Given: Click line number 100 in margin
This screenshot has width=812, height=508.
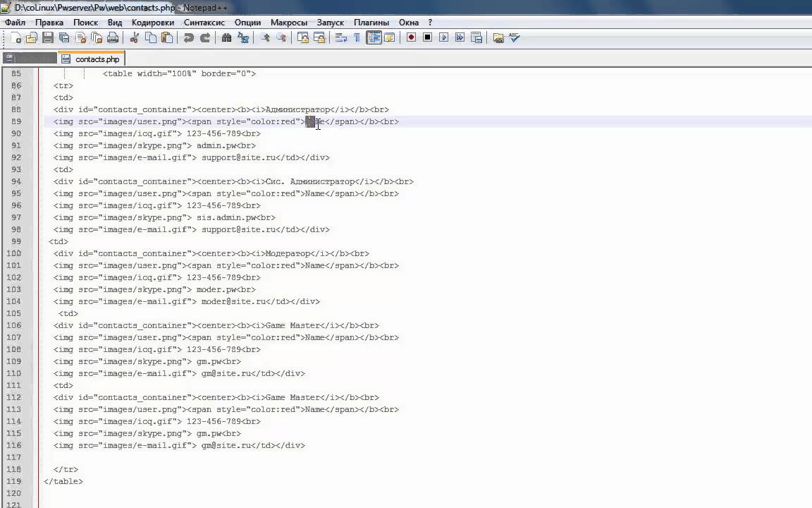Looking at the screenshot, I should click(x=14, y=253).
